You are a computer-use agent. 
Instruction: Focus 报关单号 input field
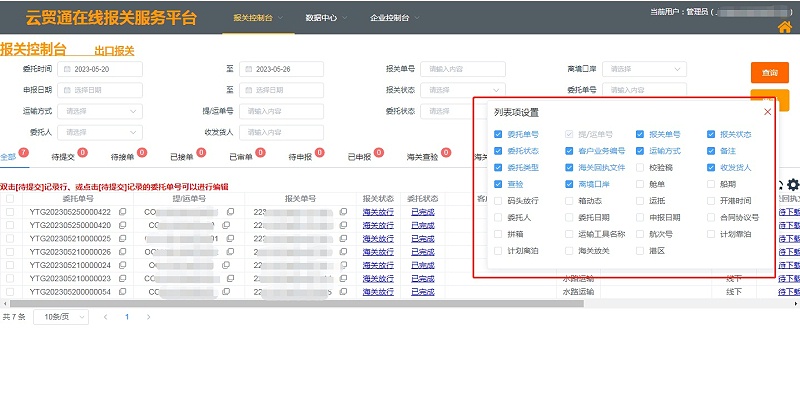point(463,69)
